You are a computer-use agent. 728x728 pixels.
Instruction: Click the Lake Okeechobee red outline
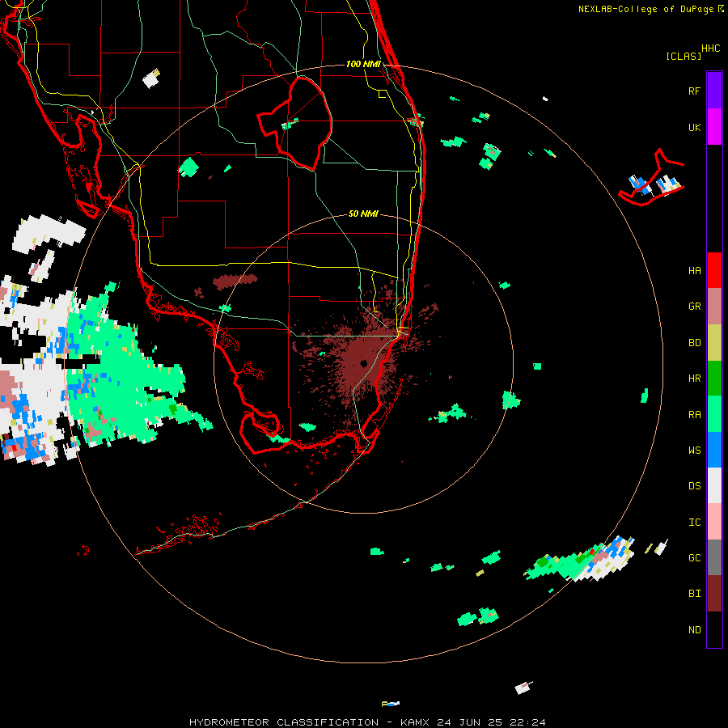click(x=294, y=123)
